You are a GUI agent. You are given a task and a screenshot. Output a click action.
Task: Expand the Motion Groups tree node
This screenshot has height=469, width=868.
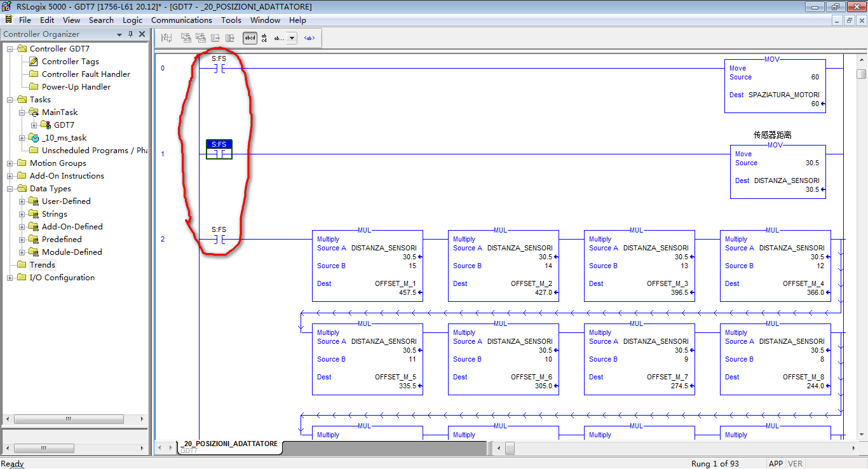tap(10, 163)
